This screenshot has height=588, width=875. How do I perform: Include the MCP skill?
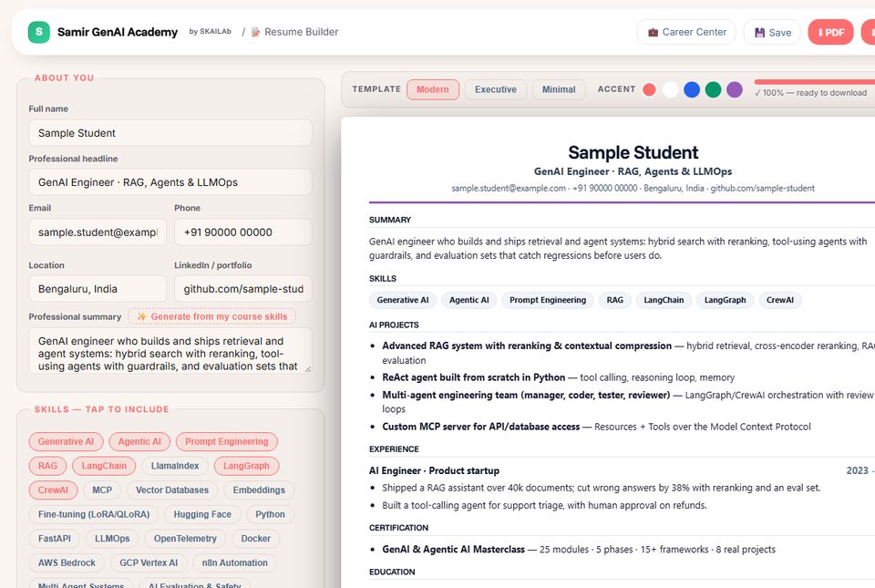[102, 490]
